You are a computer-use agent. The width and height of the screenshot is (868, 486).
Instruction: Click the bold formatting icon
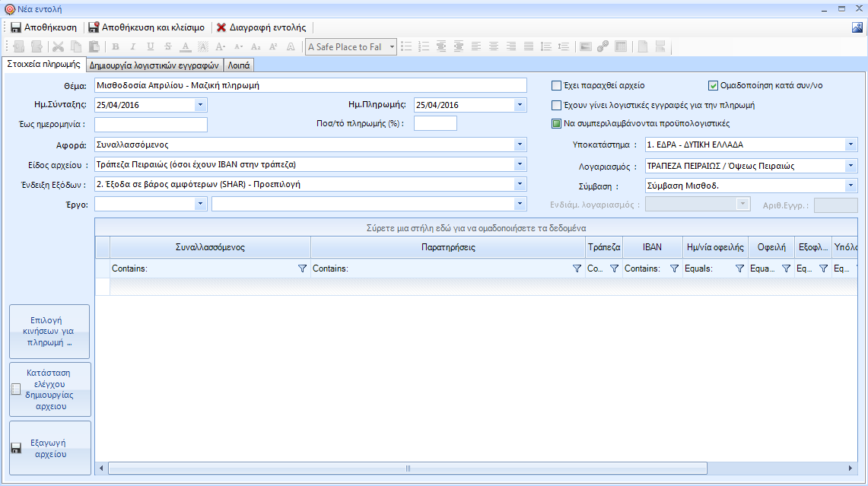[116, 47]
